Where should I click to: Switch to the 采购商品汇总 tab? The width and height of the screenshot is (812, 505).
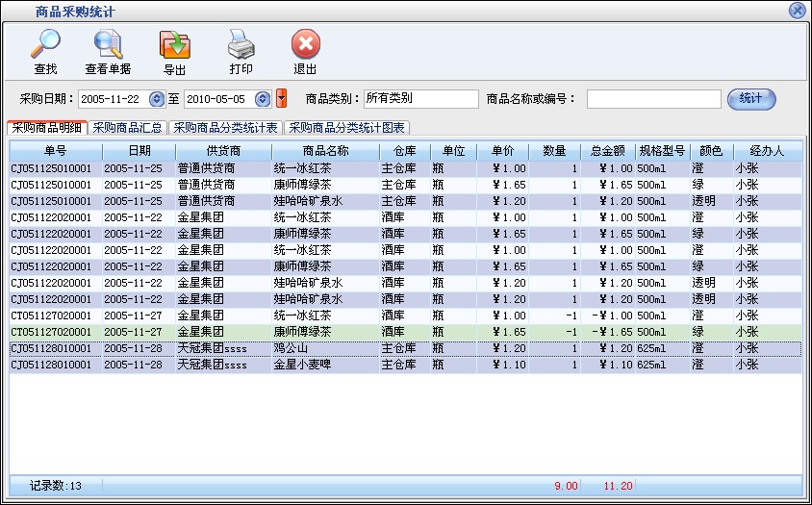(128, 127)
